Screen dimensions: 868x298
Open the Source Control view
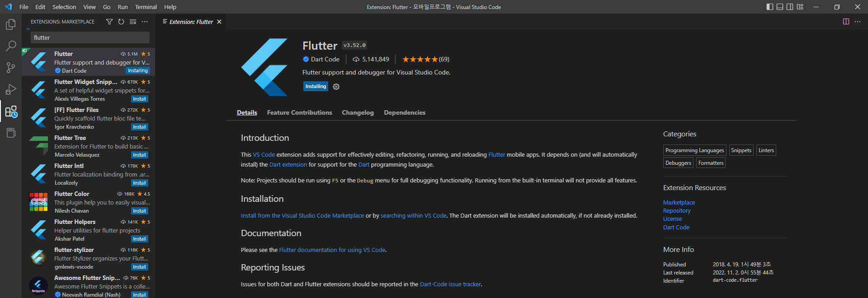point(11,68)
